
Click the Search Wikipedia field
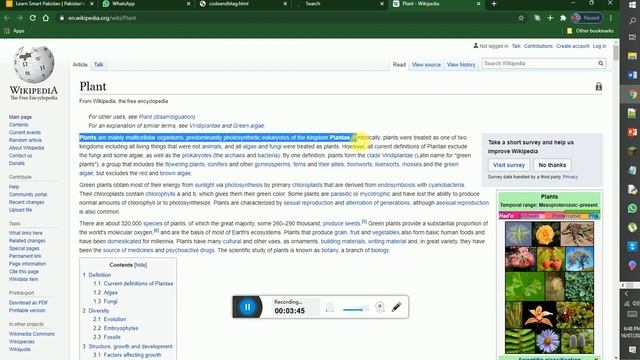pos(539,64)
